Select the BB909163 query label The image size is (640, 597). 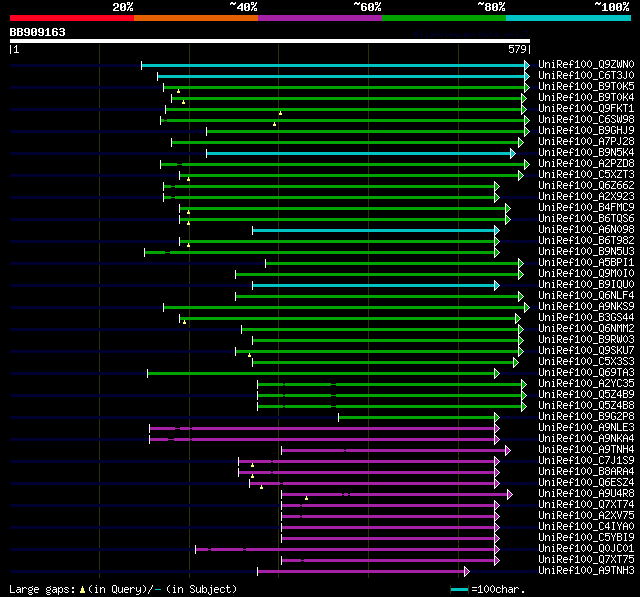38,32
